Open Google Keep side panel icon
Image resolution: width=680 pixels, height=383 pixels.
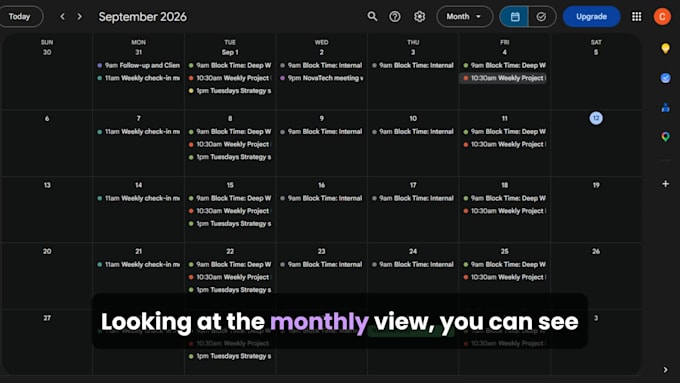pos(665,48)
